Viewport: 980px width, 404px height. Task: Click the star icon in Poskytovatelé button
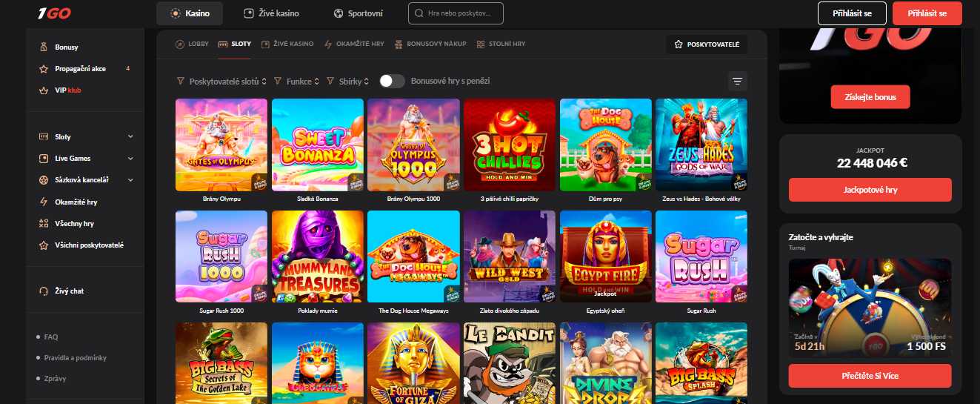(679, 44)
